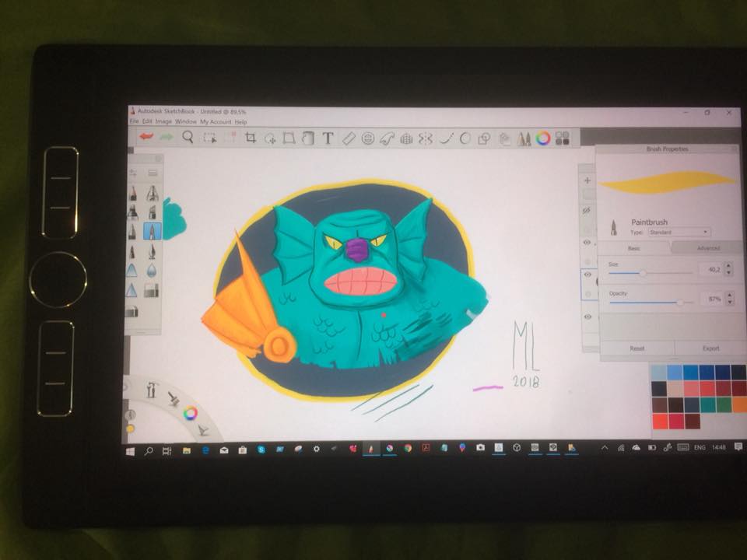Open the My Account menu
747x560 pixels.
click(216, 122)
